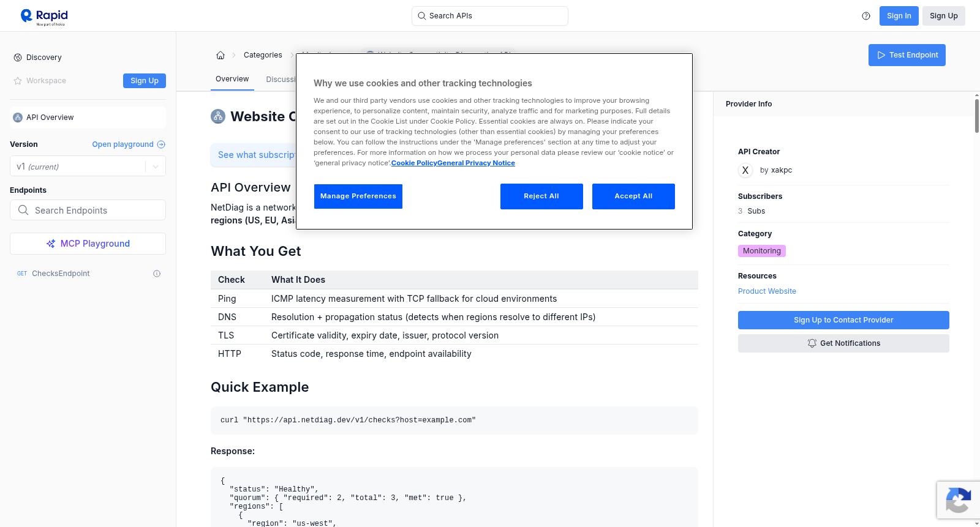980x527 pixels.
Task: Click the magnifier in Search Endpoints
Action: click(23, 210)
